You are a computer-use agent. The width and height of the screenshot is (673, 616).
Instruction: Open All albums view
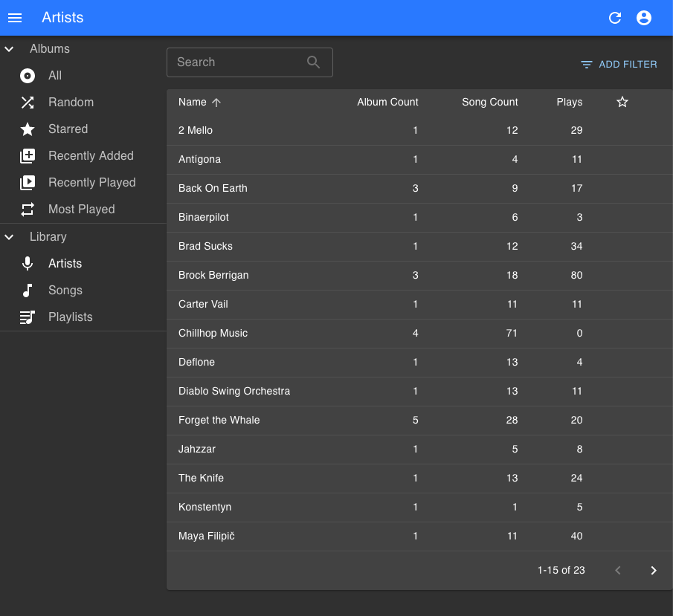[x=83, y=76]
